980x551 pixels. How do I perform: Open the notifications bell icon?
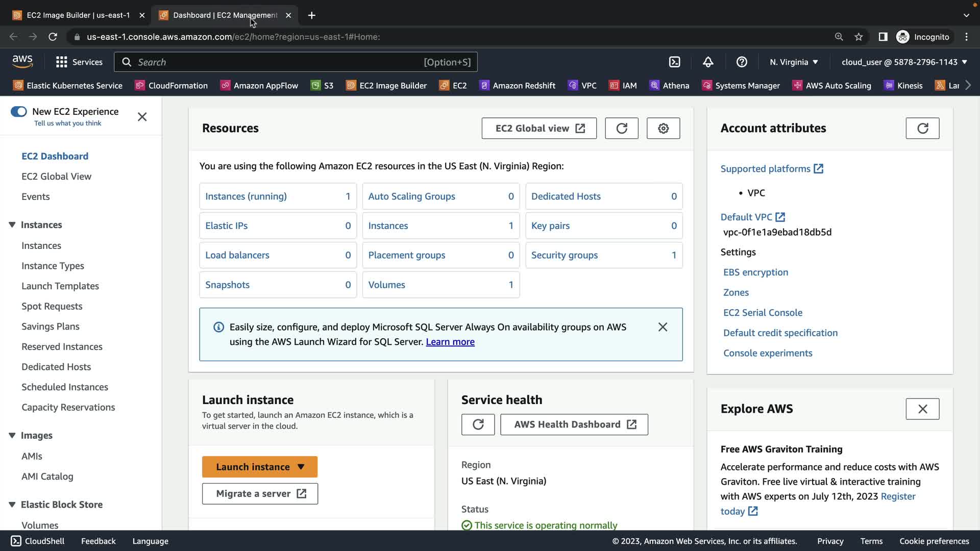[708, 62]
